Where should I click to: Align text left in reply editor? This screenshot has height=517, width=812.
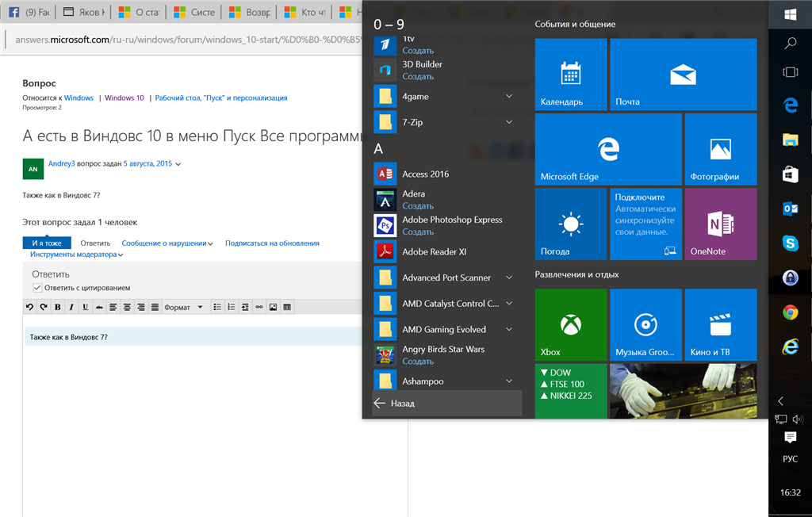tap(113, 307)
